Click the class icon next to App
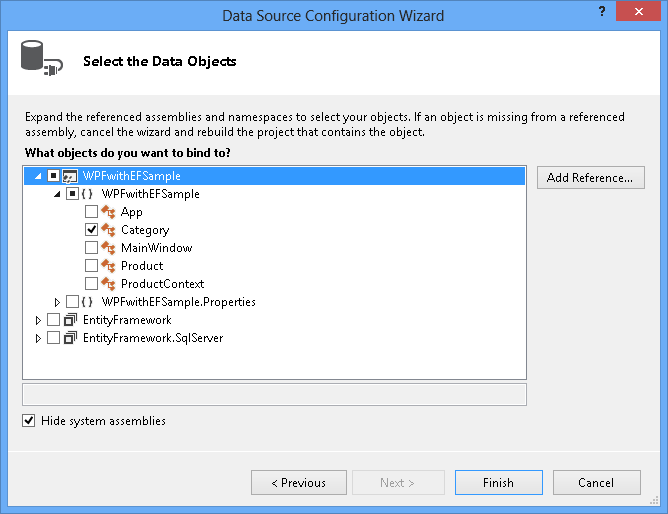Viewport: 668px width, 514px height. point(109,212)
